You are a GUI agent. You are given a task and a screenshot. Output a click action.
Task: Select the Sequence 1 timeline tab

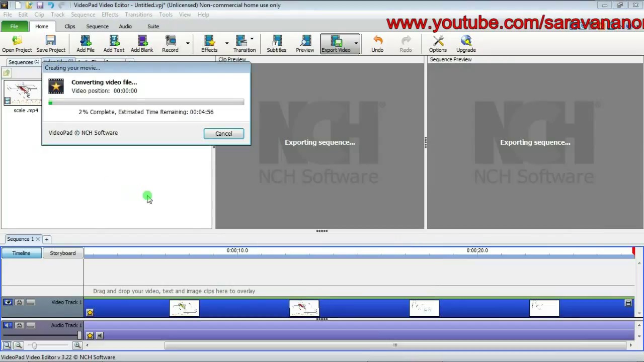pyautogui.click(x=21, y=239)
